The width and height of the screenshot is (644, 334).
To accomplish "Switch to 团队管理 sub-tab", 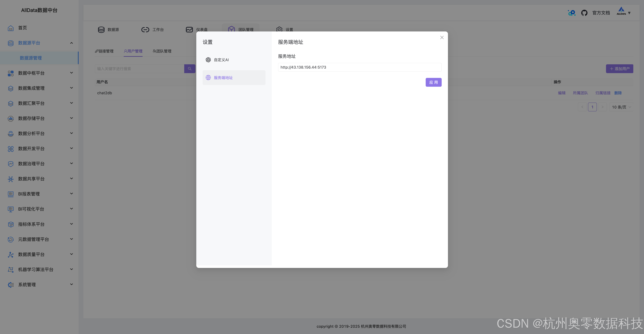I will 162,51.
